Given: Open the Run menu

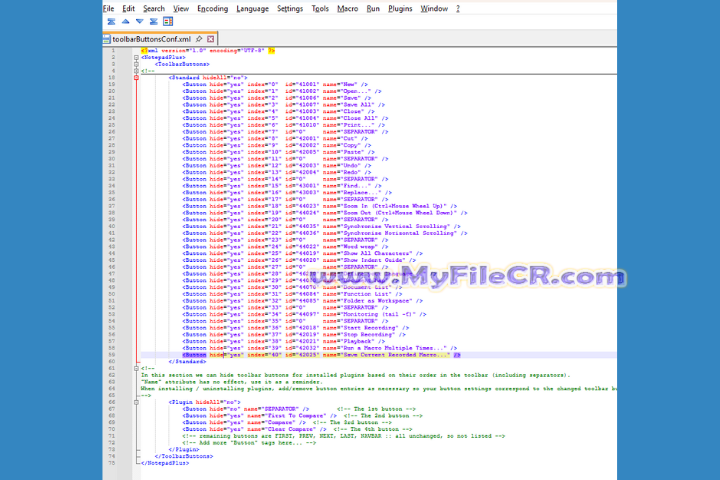Looking at the screenshot, I should 373,9.
